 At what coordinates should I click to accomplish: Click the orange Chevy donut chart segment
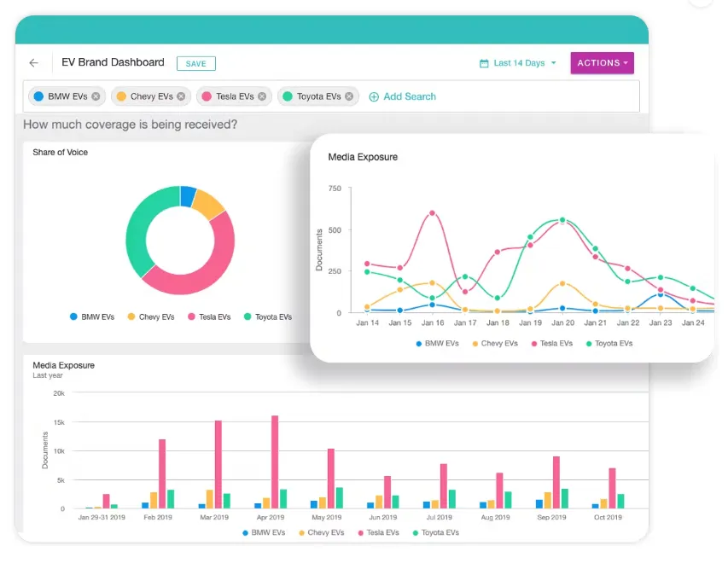[208, 204]
